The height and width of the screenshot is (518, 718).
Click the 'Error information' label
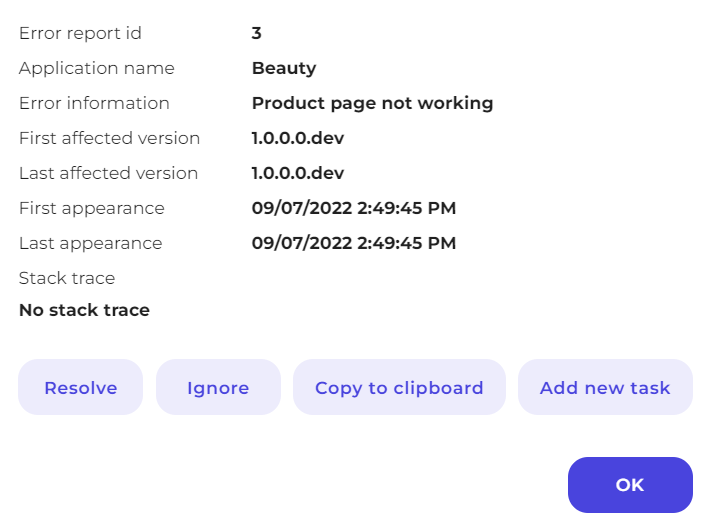(x=94, y=103)
